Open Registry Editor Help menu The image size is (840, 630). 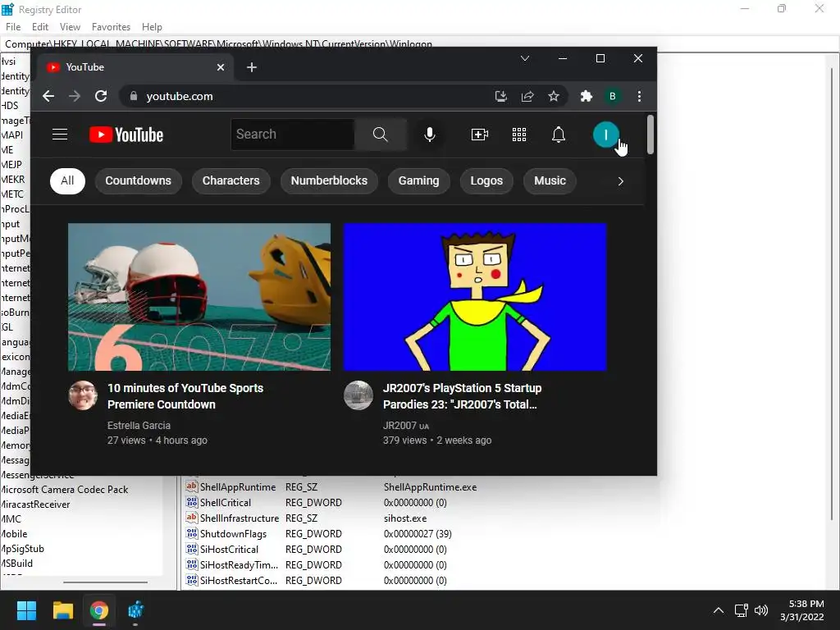click(x=152, y=27)
